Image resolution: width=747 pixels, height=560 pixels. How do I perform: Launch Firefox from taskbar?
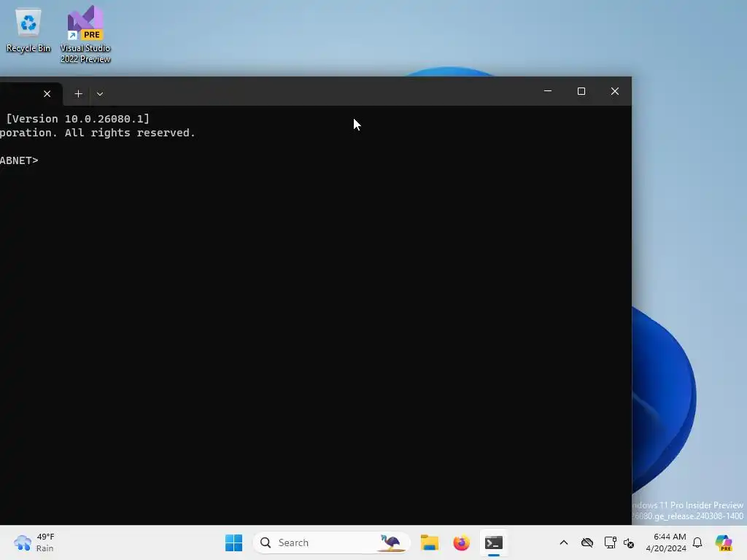pos(461,542)
